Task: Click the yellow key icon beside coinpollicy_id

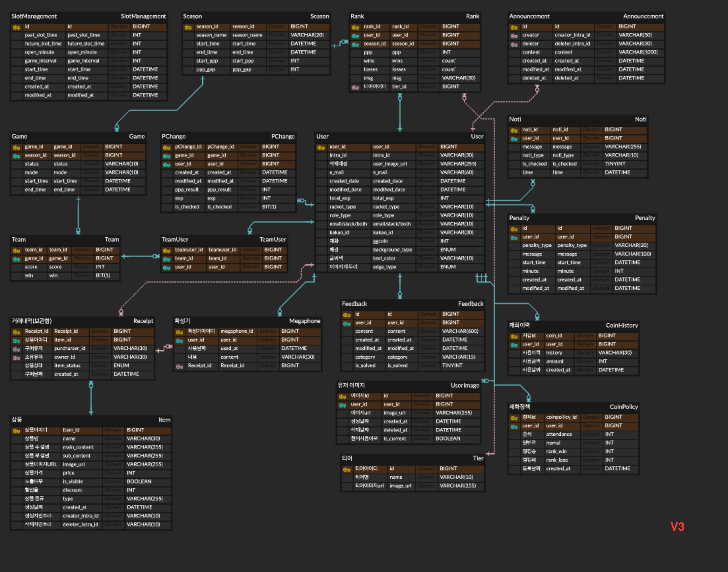Action: coord(514,418)
